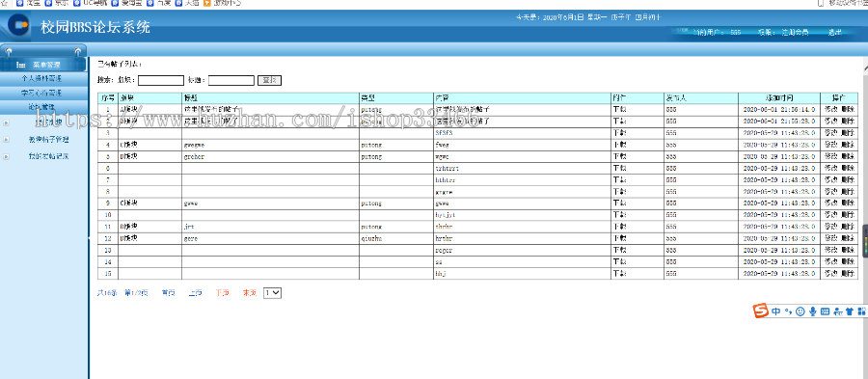
Task: Click the Sogou microphone voice input icon
Action: click(813, 311)
